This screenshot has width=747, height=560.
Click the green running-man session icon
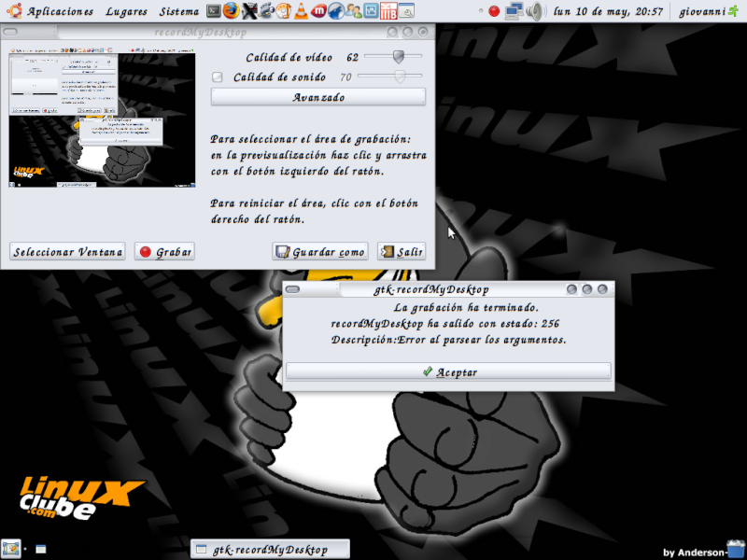click(734, 11)
